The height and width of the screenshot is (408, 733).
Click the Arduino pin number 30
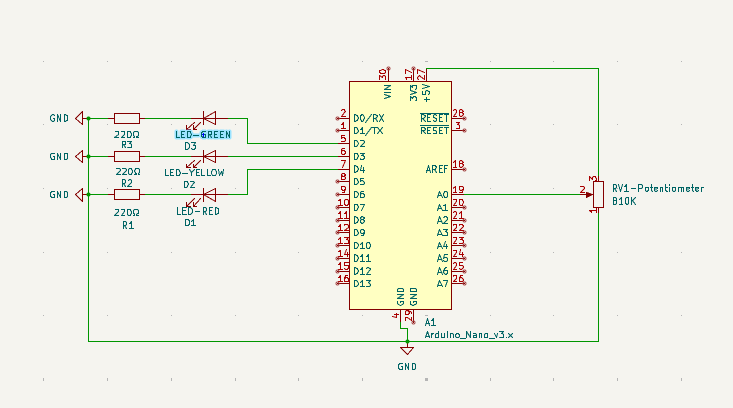(x=383, y=74)
